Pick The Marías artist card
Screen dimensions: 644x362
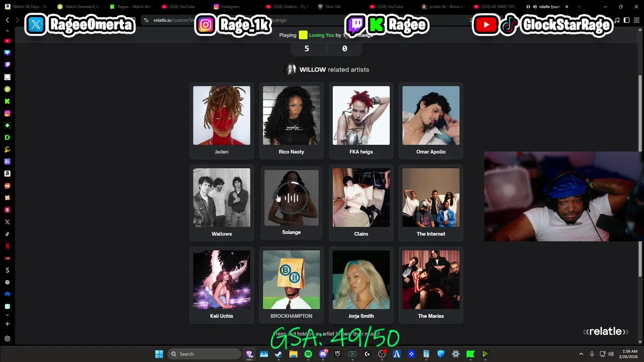431,285
